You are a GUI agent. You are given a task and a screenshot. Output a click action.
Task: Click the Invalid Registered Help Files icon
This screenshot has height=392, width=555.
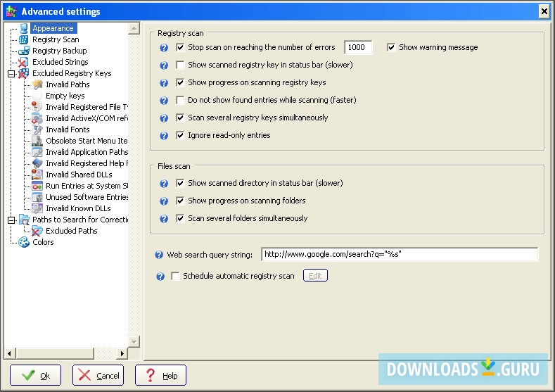pos(37,163)
